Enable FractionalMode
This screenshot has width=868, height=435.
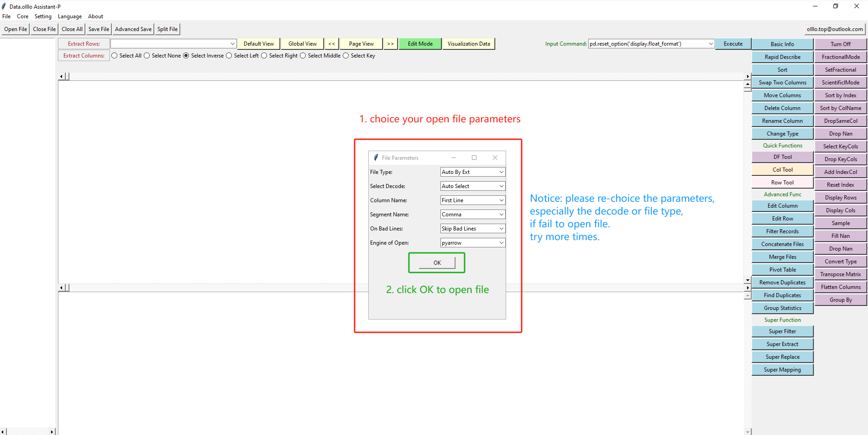point(841,57)
